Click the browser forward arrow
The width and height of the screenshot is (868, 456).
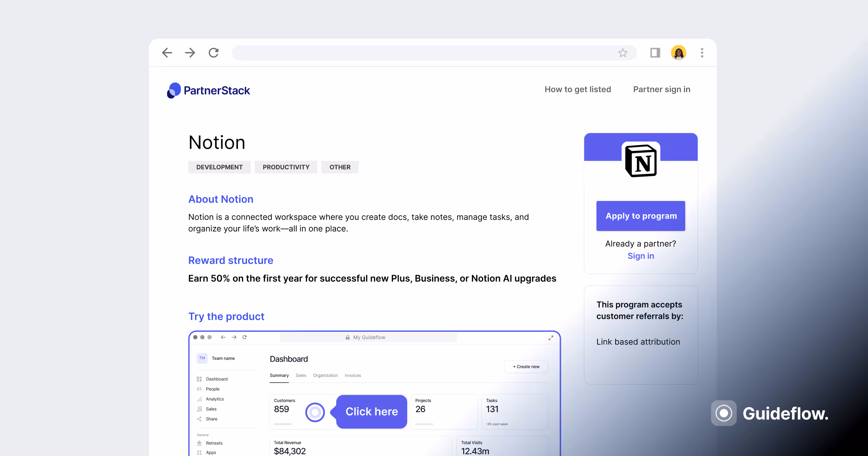click(190, 53)
